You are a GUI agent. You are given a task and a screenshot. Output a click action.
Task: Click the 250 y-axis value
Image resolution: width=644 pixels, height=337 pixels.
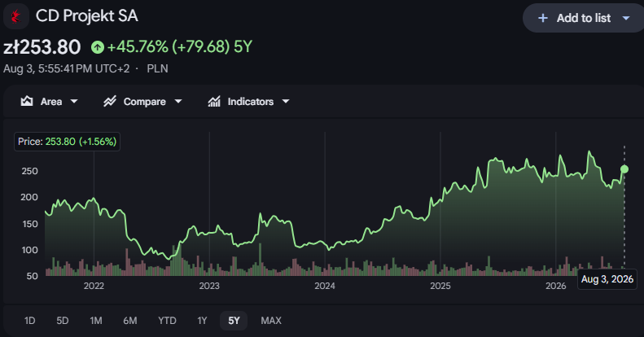(29, 171)
